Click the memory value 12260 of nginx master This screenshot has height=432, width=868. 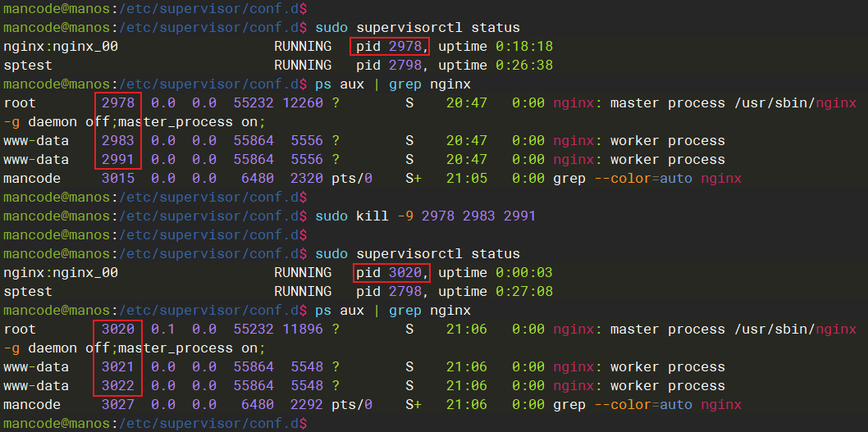tap(303, 103)
